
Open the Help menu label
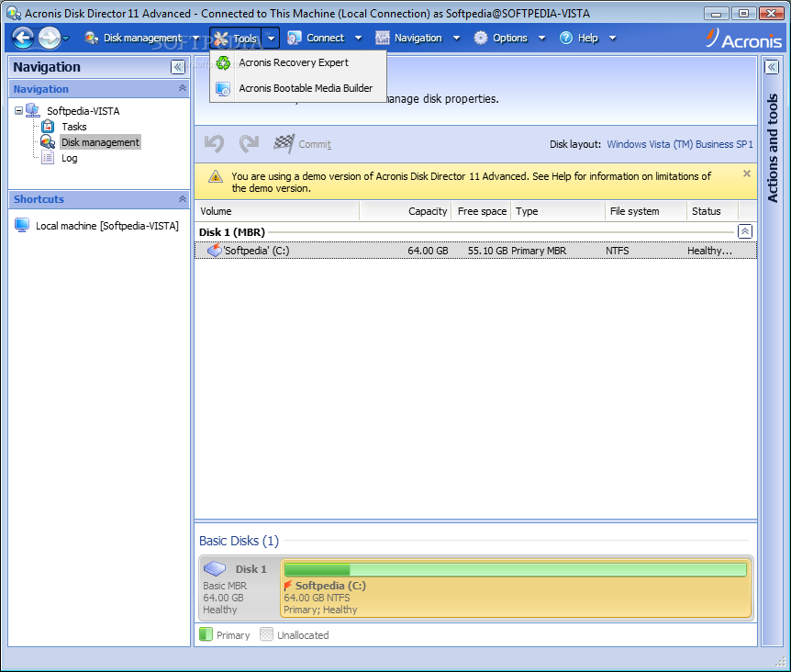point(587,38)
